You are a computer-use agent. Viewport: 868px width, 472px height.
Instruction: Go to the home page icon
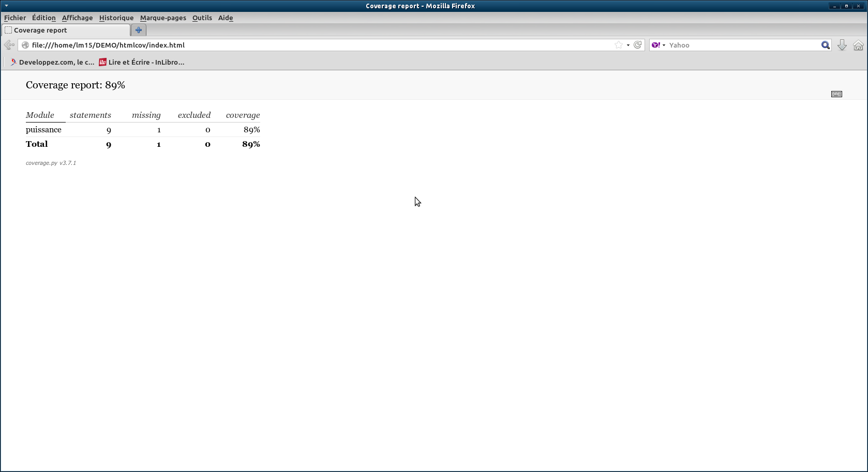click(858, 45)
